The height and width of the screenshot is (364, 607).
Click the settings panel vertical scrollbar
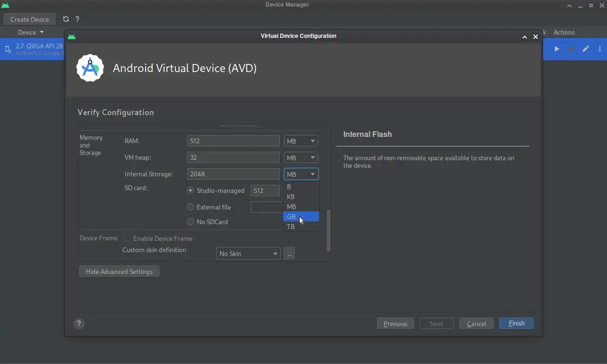pos(329,230)
